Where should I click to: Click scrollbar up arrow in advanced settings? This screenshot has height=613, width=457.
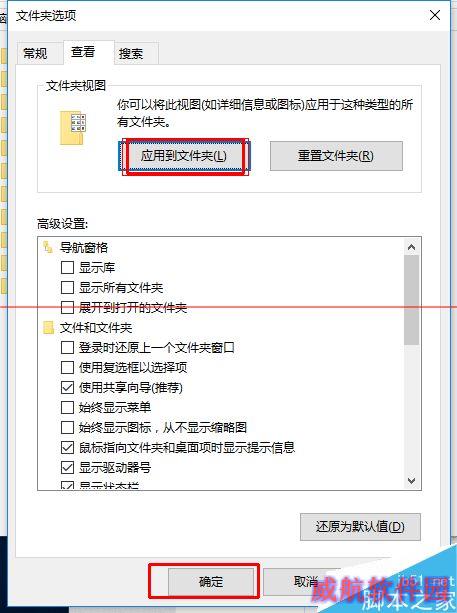[411, 247]
